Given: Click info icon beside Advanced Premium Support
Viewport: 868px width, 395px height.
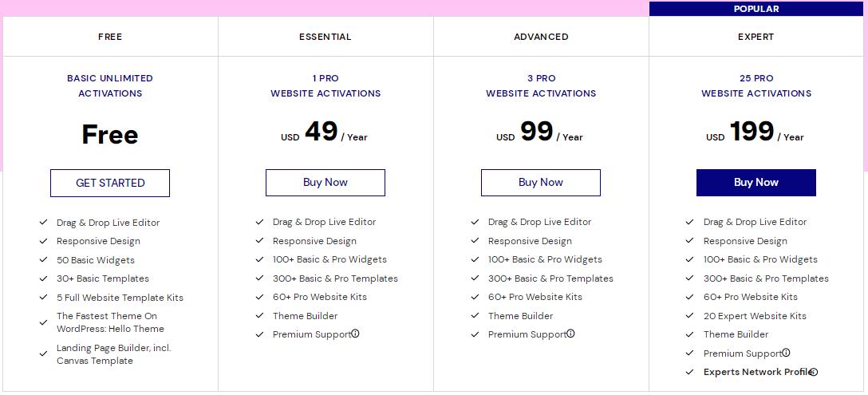Looking at the screenshot, I should pyautogui.click(x=570, y=334).
